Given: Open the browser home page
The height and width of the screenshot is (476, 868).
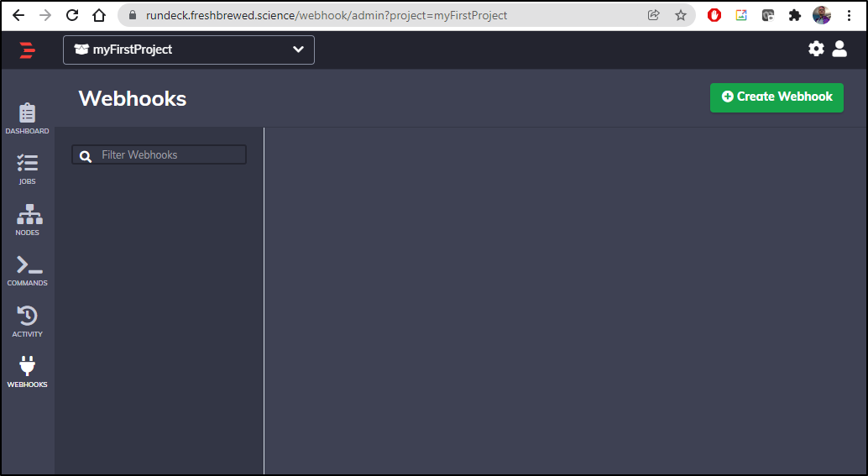Looking at the screenshot, I should [98, 15].
